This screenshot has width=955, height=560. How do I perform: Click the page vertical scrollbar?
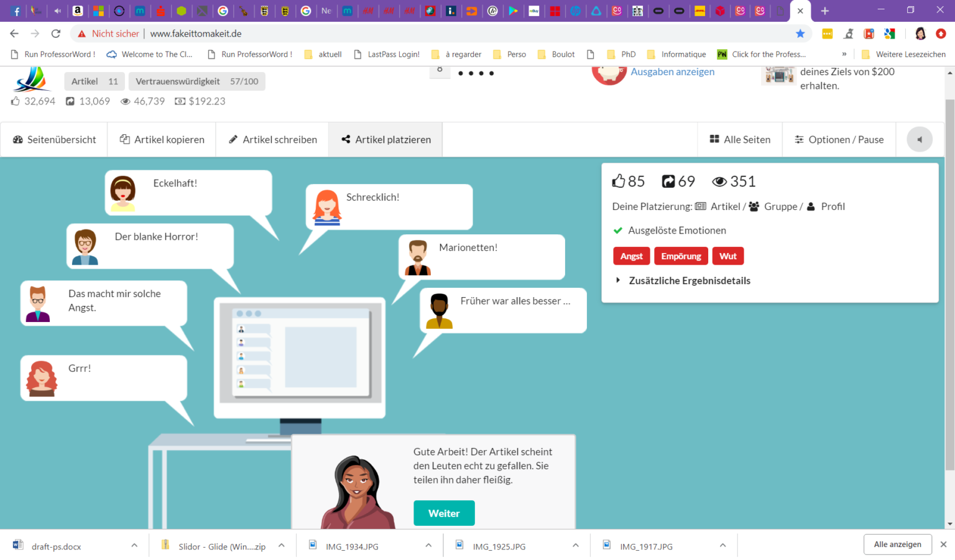click(x=949, y=280)
